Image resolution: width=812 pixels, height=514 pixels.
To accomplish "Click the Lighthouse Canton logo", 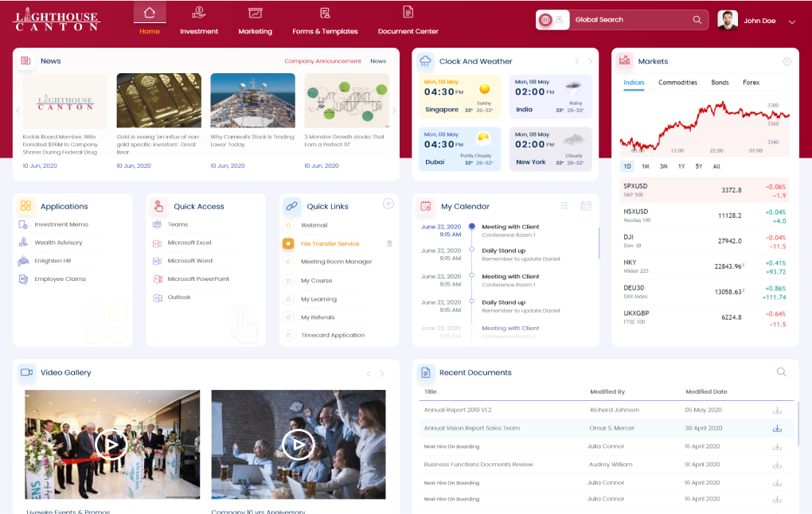I will pos(57,20).
